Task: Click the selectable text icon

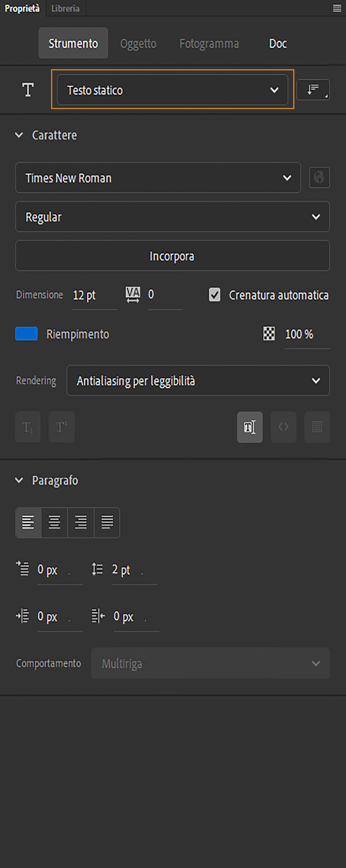Action: click(250, 427)
